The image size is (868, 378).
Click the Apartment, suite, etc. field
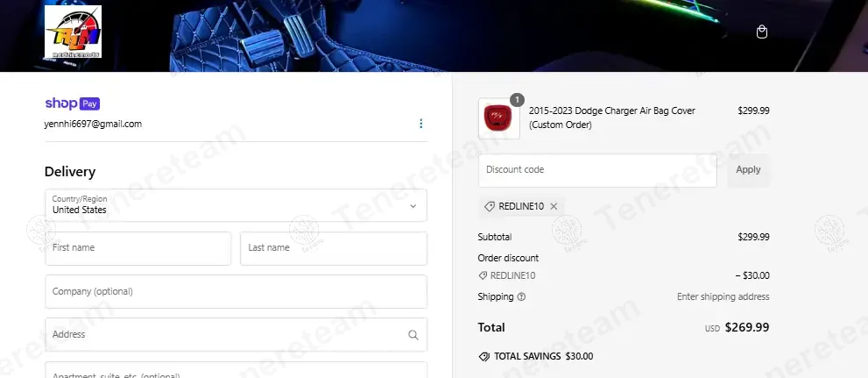coord(236,372)
